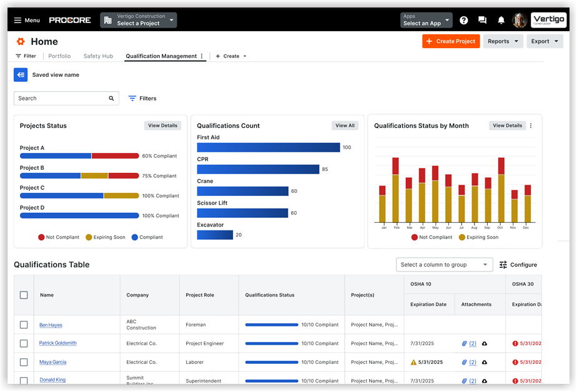View details of Projects Status card
The height and width of the screenshot is (392, 577).
click(162, 125)
